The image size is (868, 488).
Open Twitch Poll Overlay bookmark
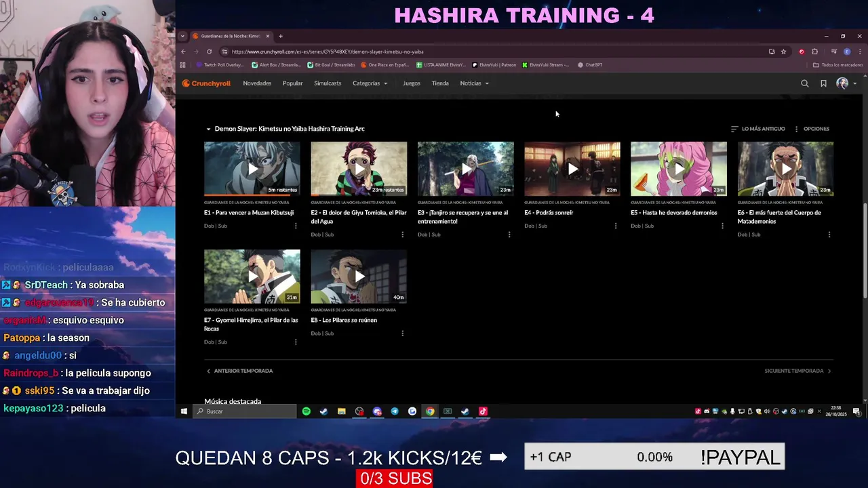point(220,65)
